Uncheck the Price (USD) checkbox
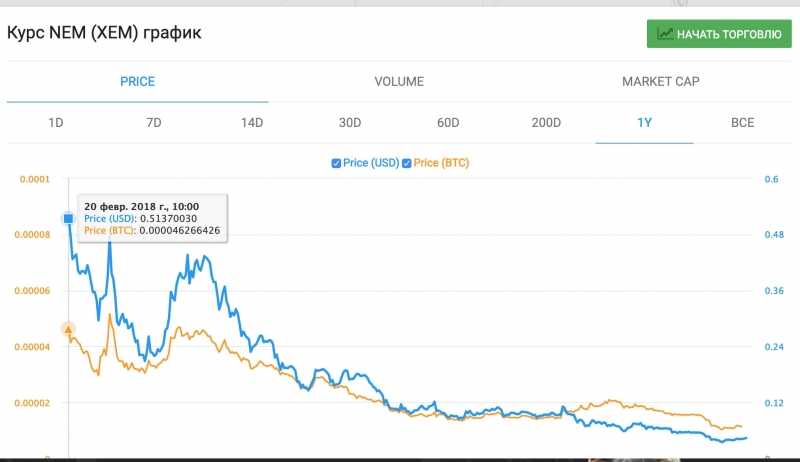 point(336,163)
